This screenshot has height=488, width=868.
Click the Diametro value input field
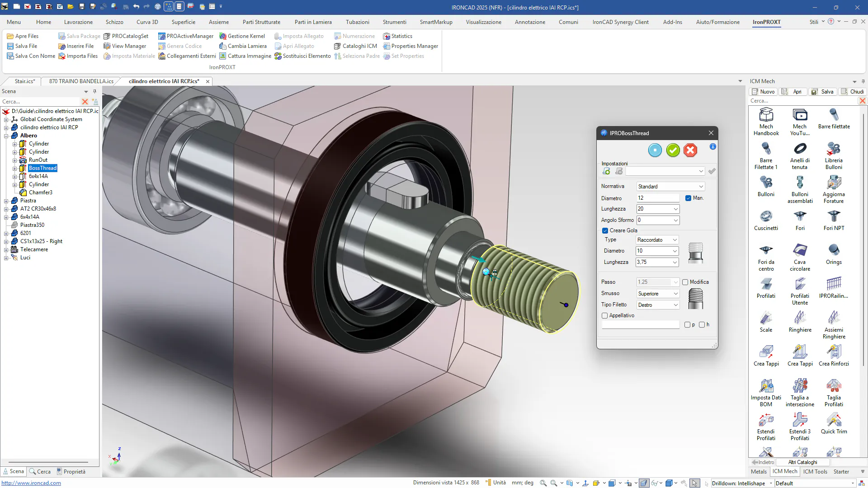[658, 198]
